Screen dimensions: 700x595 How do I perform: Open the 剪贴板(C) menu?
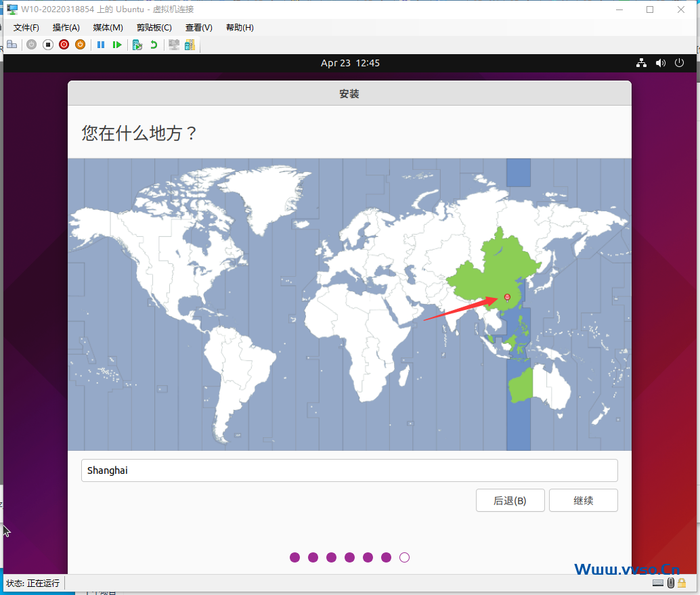(x=154, y=28)
